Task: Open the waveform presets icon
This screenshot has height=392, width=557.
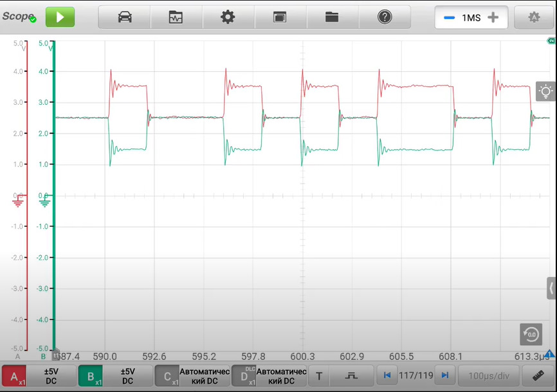Action: coord(176,17)
